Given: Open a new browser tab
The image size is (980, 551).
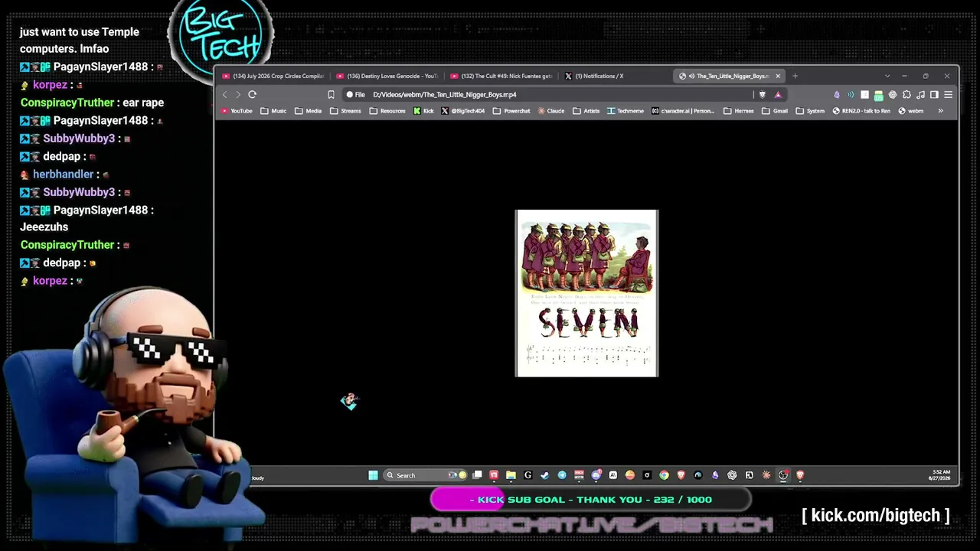Looking at the screenshot, I should [x=795, y=76].
